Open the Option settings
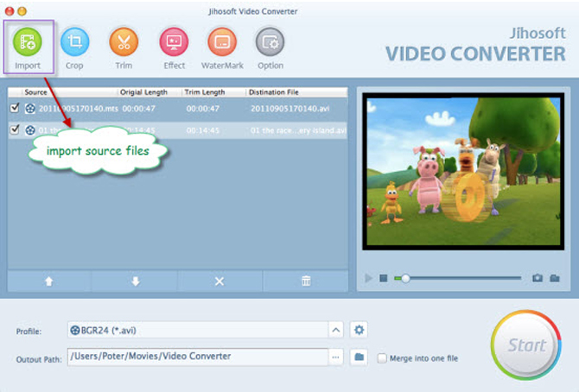Image resolution: width=579 pixels, height=392 pixels. [x=270, y=41]
